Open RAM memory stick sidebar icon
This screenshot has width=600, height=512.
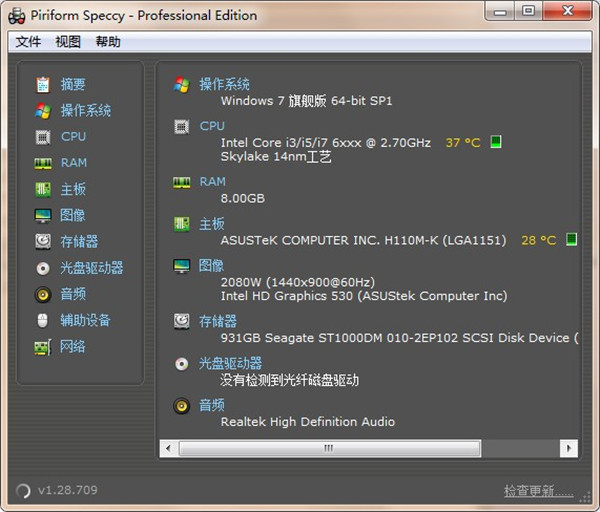point(43,163)
